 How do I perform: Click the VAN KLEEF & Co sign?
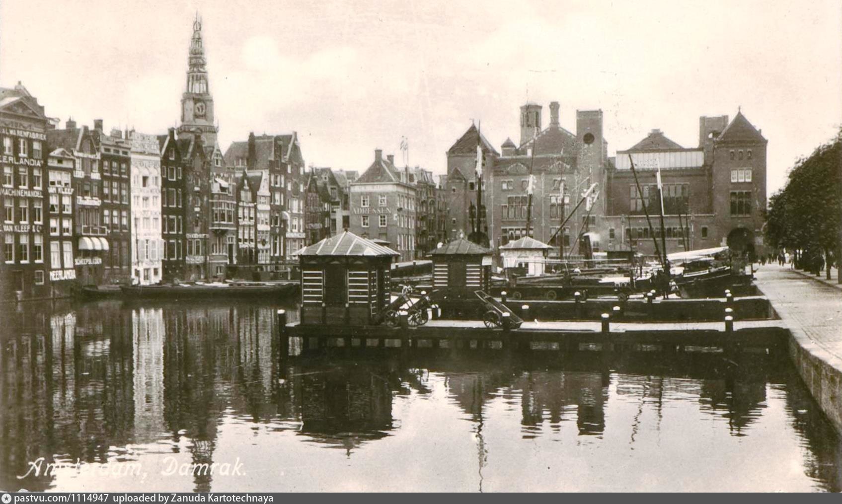(x=22, y=228)
